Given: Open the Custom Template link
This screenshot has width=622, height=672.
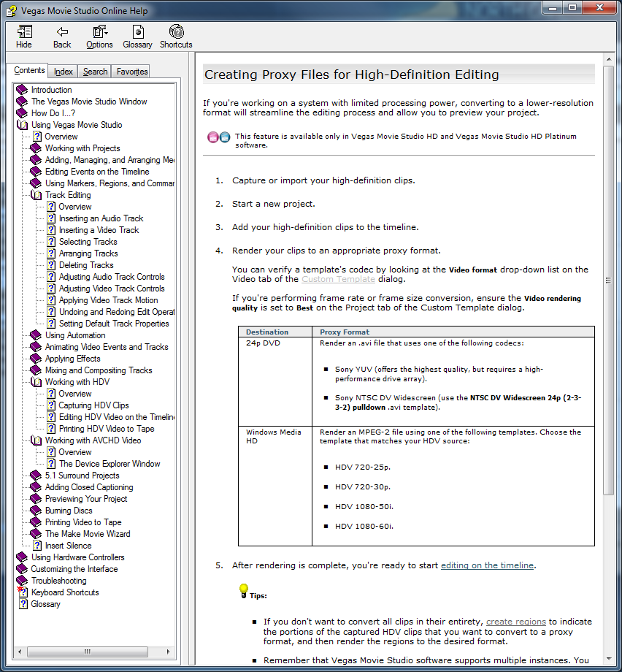Looking at the screenshot, I should [x=339, y=279].
